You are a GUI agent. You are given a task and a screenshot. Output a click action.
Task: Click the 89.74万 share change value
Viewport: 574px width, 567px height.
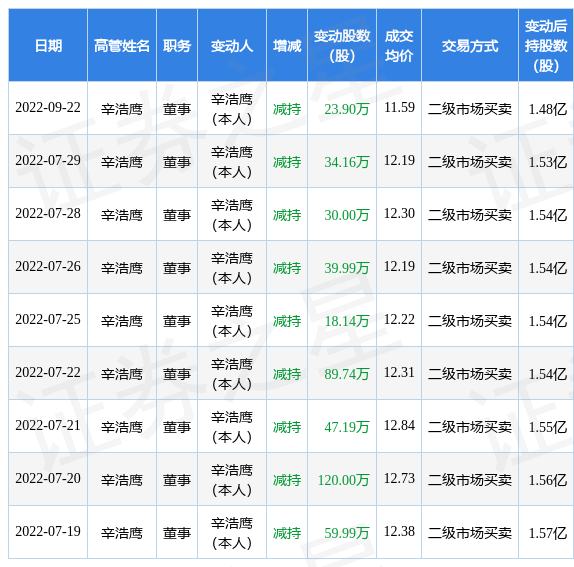pyautogui.click(x=347, y=374)
